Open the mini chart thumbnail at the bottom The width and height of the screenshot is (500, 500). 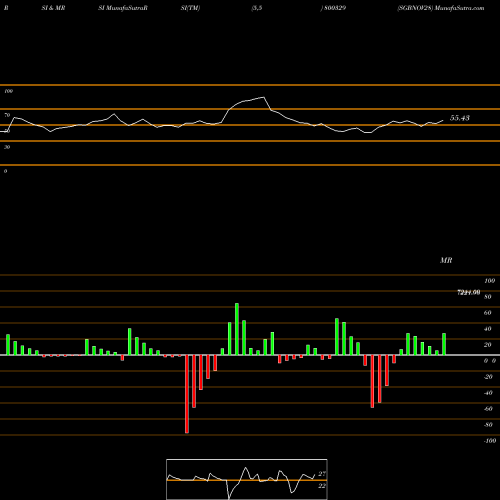(x=247, y=479)
